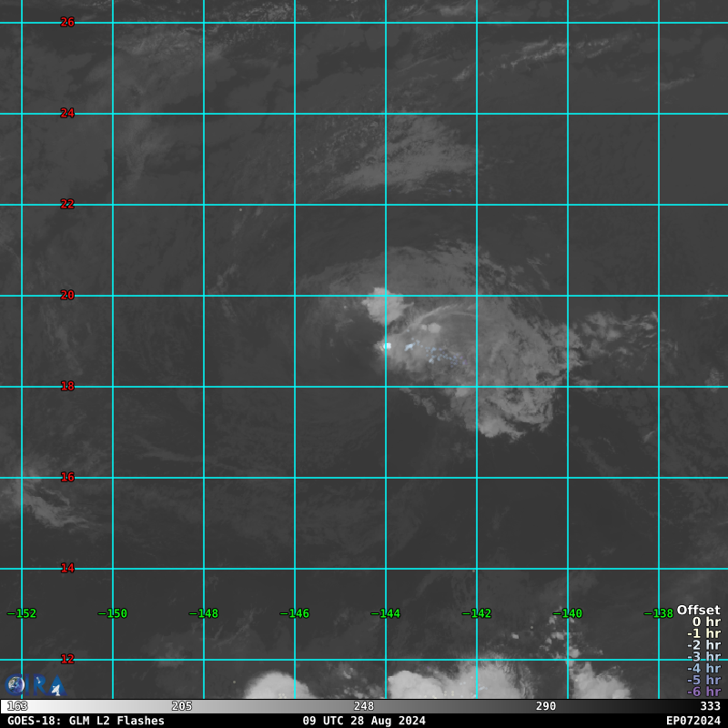Image resolution: width=728 pixels, height=728 pixels.
Task: Select the longitude label -138
Action: point(659,613)
